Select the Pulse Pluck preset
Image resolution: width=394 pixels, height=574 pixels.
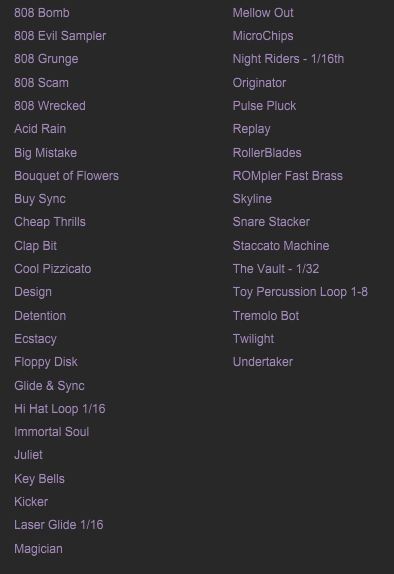(x=264, y=106)
